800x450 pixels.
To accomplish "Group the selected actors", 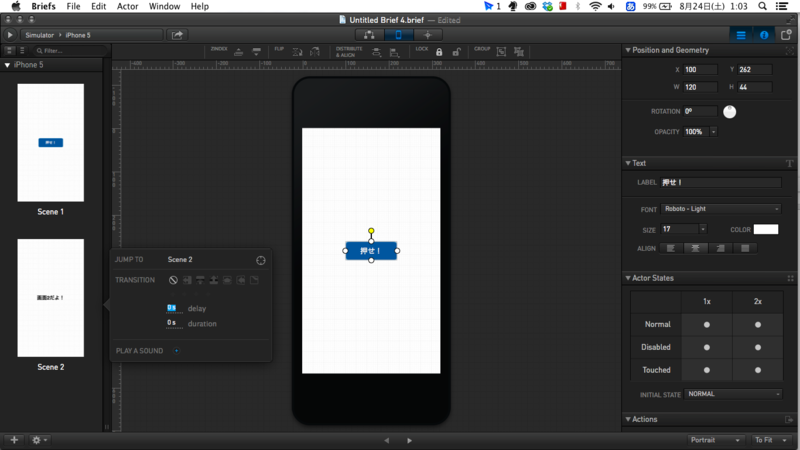I will point(501,52).
